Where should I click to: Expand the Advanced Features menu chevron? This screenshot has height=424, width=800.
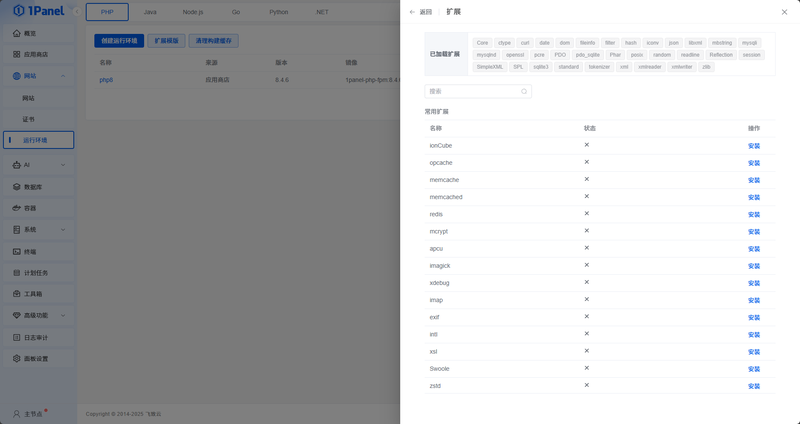point(63,315)
